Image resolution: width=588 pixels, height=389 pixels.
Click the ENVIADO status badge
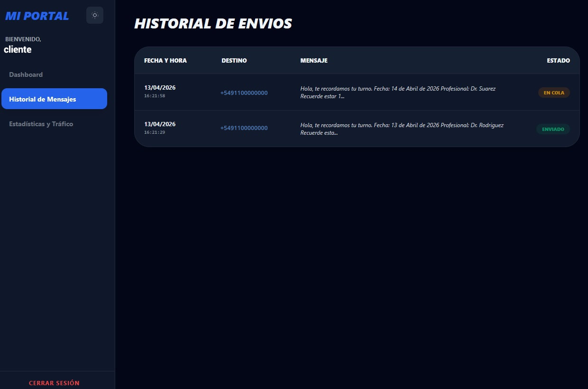tap(553, 129)
